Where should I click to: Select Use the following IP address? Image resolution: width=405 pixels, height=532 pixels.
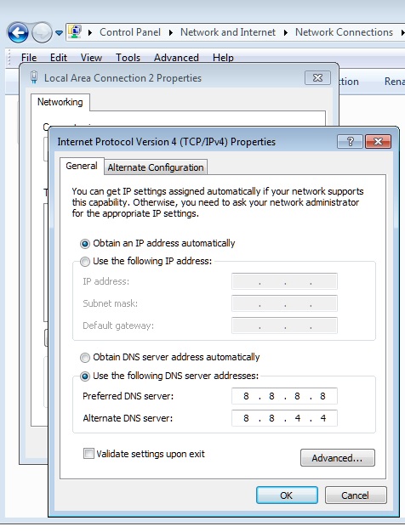[84, 261]
